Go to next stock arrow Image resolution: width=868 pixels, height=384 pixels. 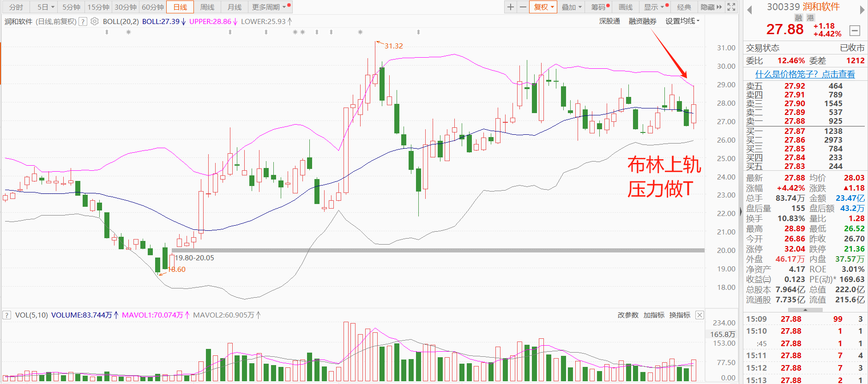862,10
